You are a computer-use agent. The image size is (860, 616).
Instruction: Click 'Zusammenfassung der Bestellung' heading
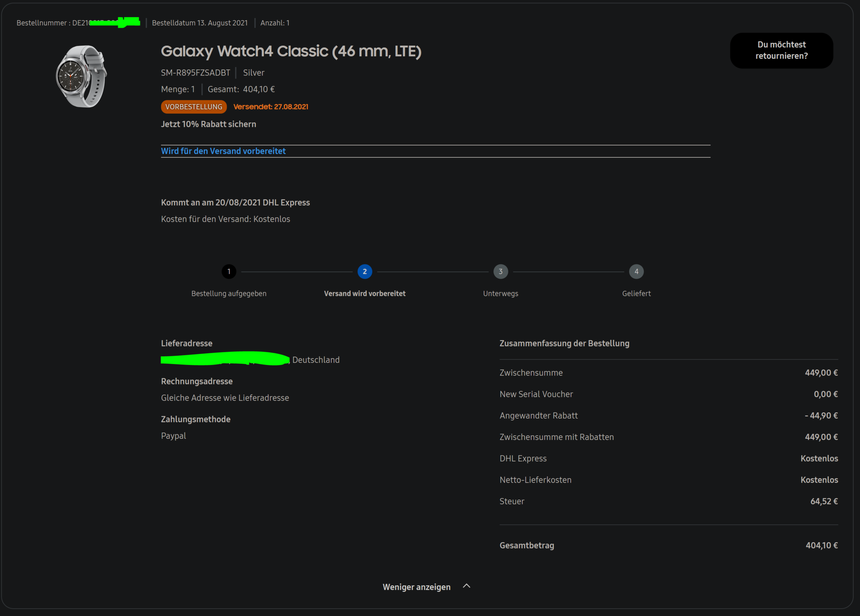564,343
